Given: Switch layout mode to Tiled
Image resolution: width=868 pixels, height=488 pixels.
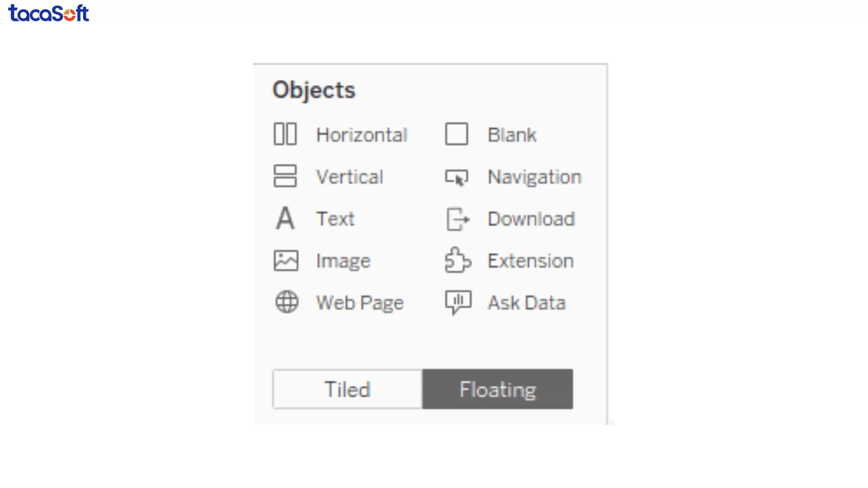Looking at the screenshot, I should click(347, 389).
